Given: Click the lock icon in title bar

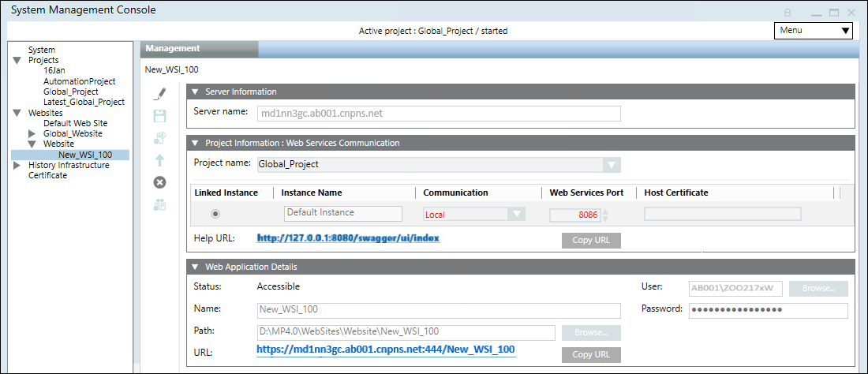Looking at the screenshot, I should [788, 12].
